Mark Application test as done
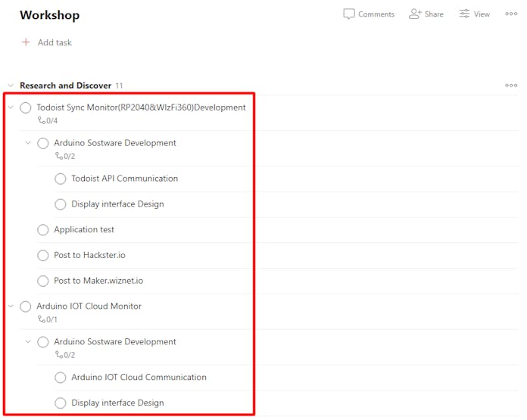 coord(42,230)
